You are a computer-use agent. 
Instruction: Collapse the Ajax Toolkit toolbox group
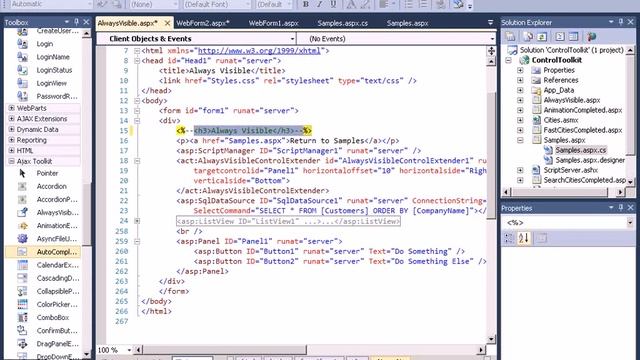(x=11, y=161)
